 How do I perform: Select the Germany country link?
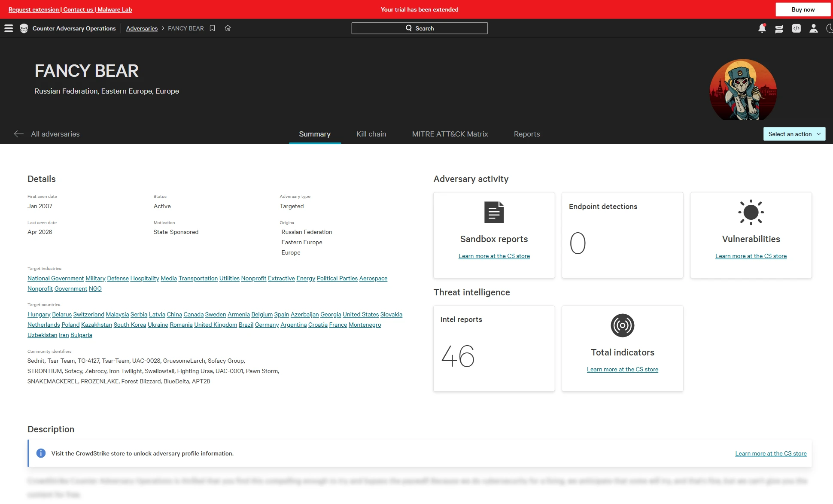click(267, 325)
